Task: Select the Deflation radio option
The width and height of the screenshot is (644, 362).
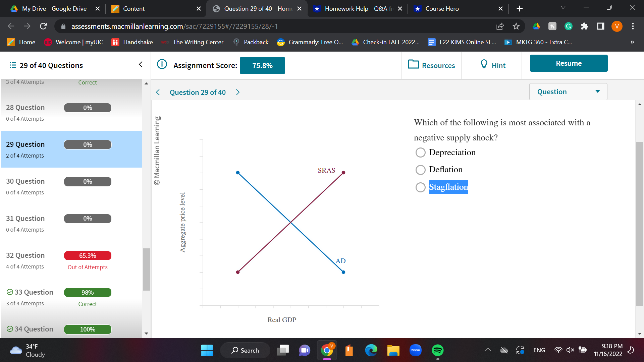Action: pyautogui.click(x=420, y=170)
